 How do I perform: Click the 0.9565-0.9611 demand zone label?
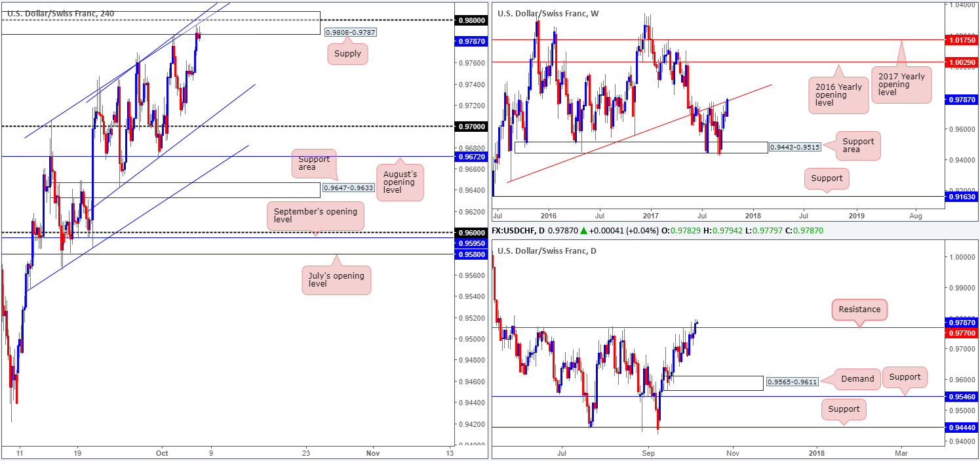pyautogui.click(x=793, y=382)
